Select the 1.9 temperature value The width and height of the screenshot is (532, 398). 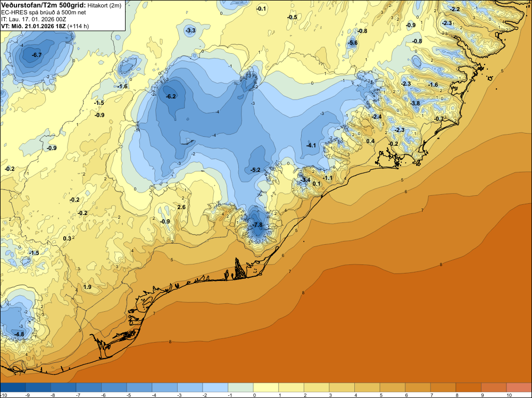(x=87, y=287)
